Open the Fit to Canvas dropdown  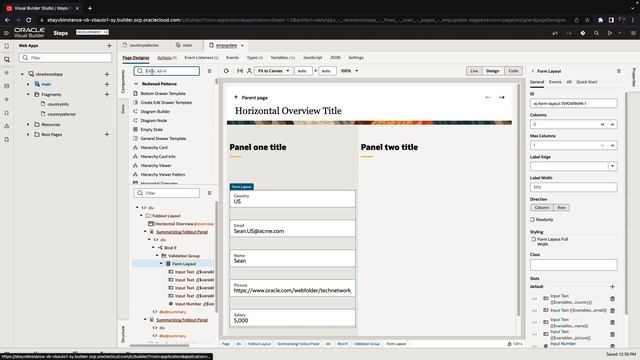pyautogui.click(x=273, y=71)
